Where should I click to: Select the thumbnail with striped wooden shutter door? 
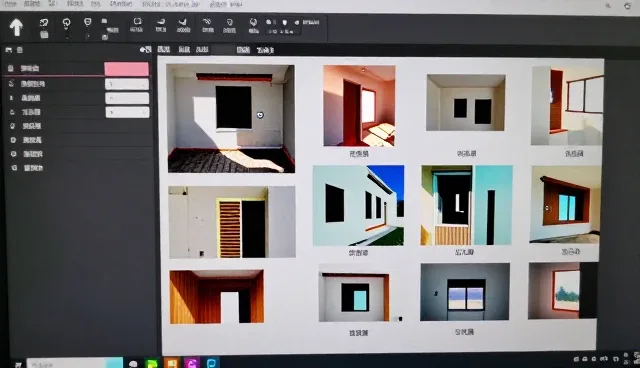232,222
